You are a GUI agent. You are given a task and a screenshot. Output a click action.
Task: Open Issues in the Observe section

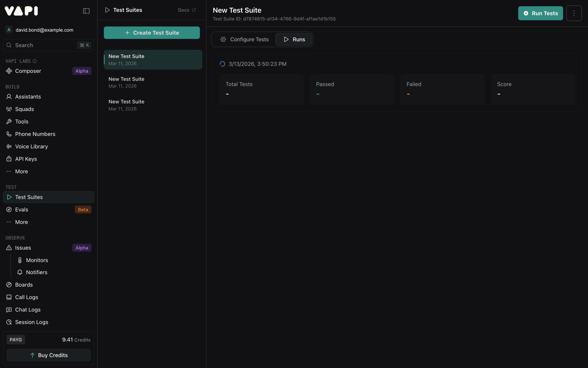pyautogui.click(x=48, y=248)
